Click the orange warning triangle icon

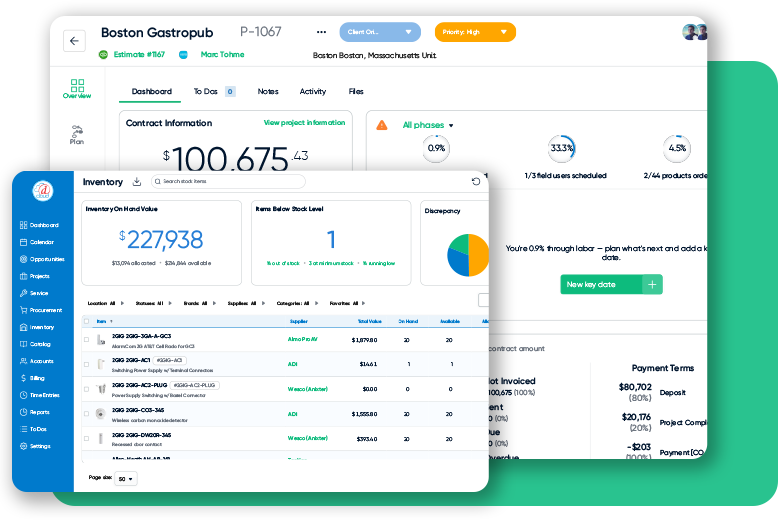point(382,125)
